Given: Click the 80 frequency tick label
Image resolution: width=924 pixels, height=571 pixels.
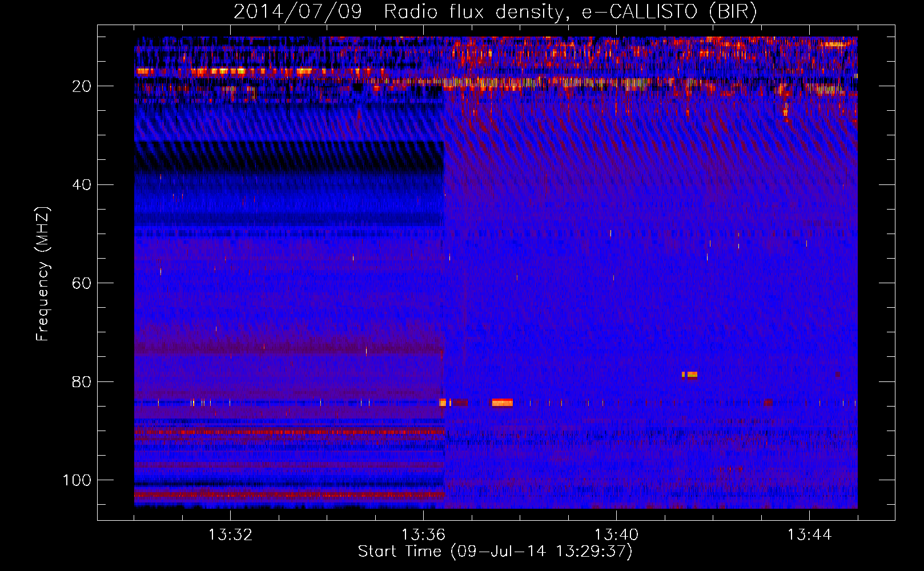Looking at the screenshot, I should coord(82,382).
